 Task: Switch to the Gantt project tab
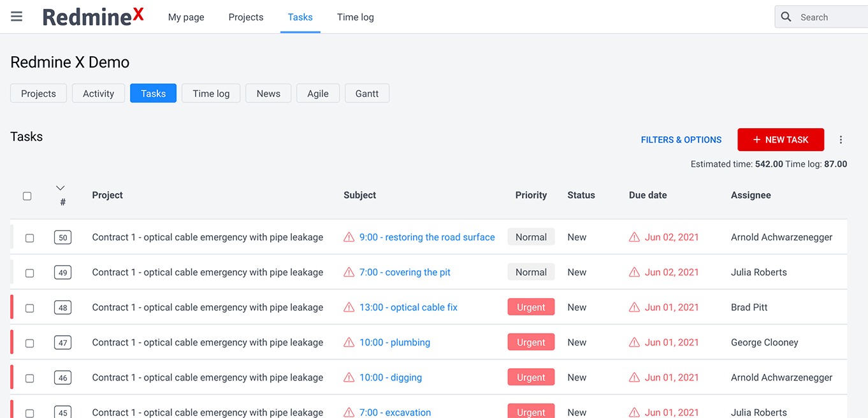[367, 93]
